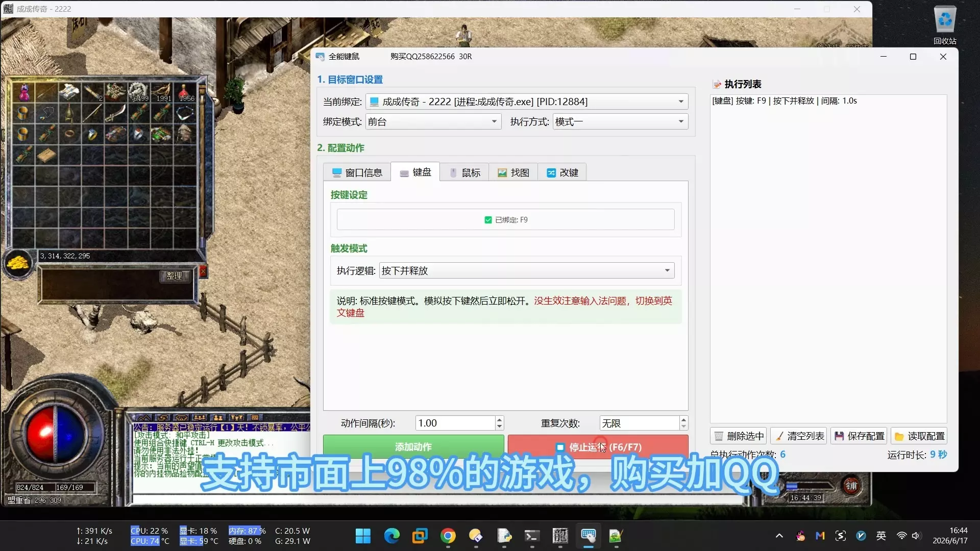Minimize the 全能键鼠 window
Viewport: 980px width, 551px height.
coord(884,57)
